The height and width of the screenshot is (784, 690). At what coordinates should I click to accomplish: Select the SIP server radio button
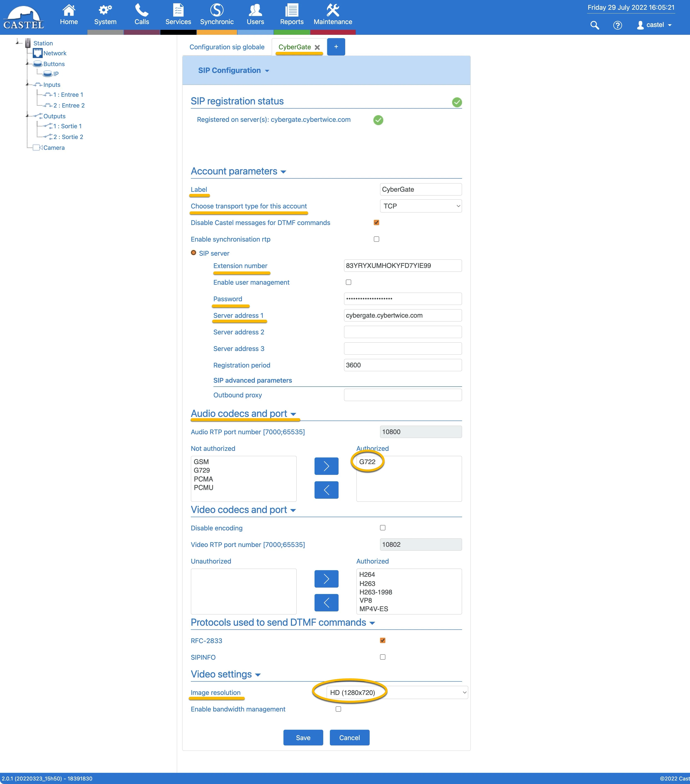pyautogui.click(x=194, y=253)
